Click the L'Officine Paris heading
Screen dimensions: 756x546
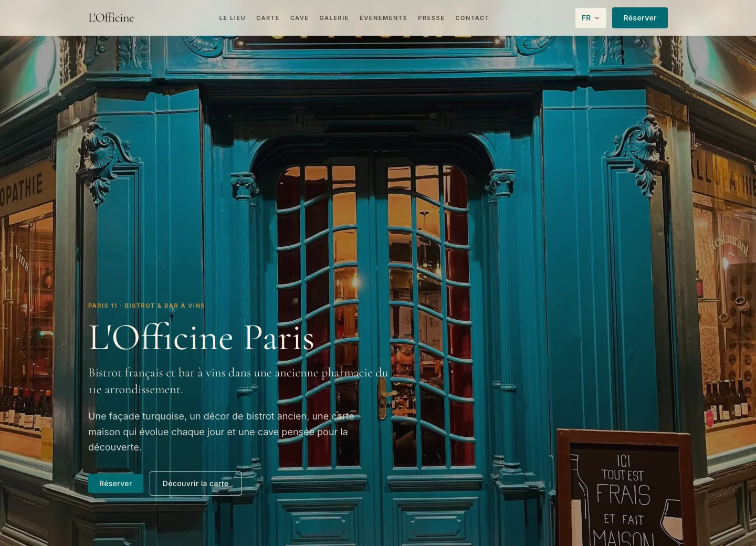click(201, 337)
